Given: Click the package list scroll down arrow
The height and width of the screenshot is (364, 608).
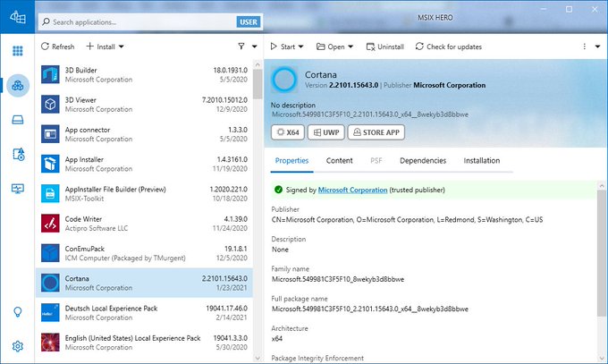Looking at the screenshot, I should pos(258,358).
